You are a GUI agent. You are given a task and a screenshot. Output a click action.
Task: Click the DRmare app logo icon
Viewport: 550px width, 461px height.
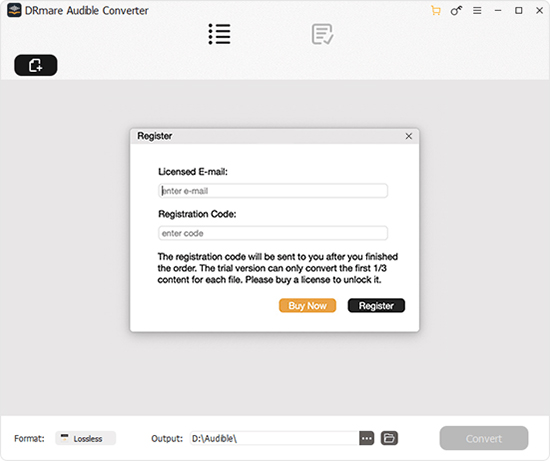coord(14,10)
